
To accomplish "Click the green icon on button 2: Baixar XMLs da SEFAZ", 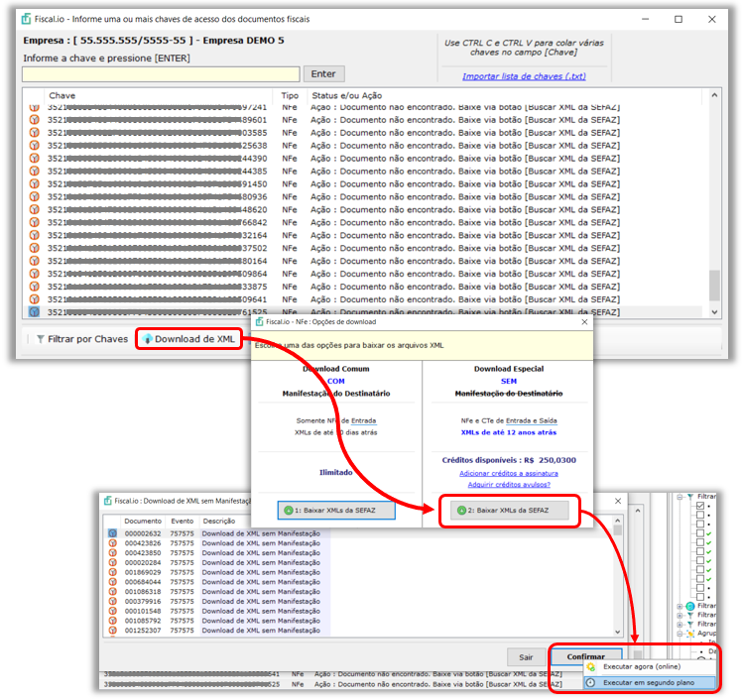I will [462, 511].
